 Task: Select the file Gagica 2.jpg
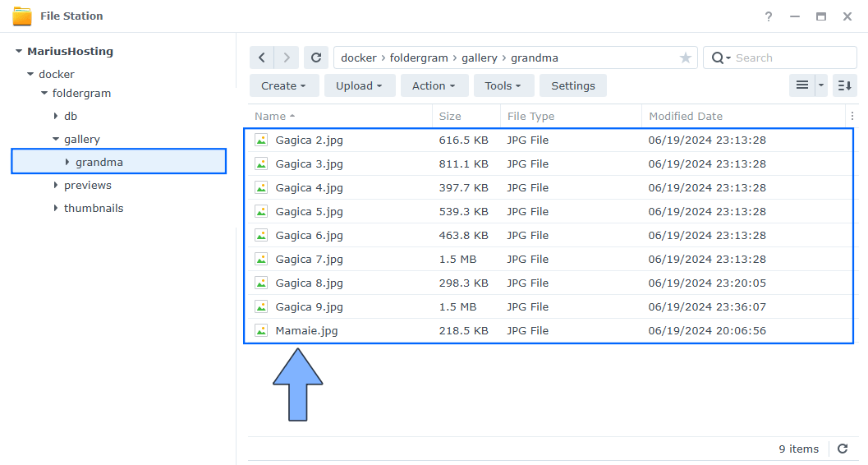coord(309,140)
